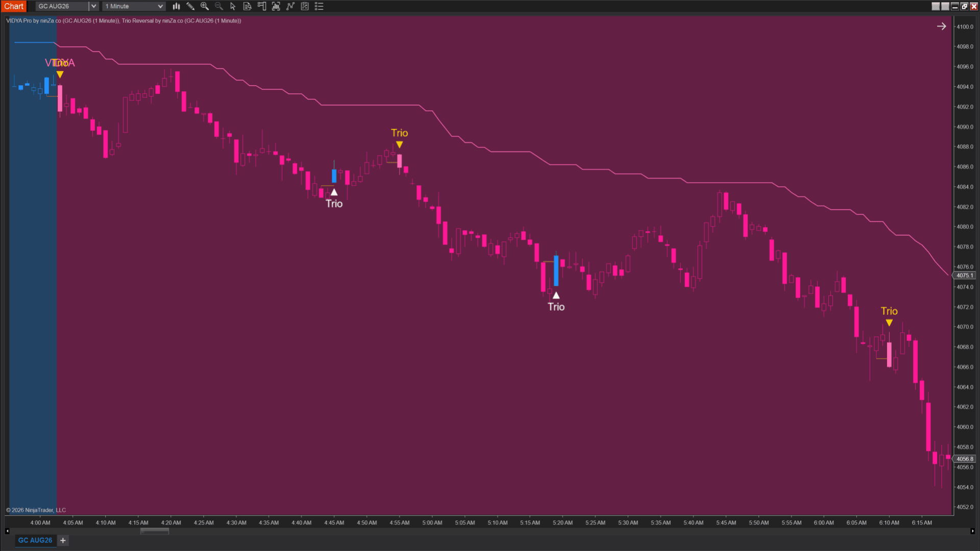Click the Chart menu label
This screenshot has width=980, height=551.
click(x=14, y=6)
